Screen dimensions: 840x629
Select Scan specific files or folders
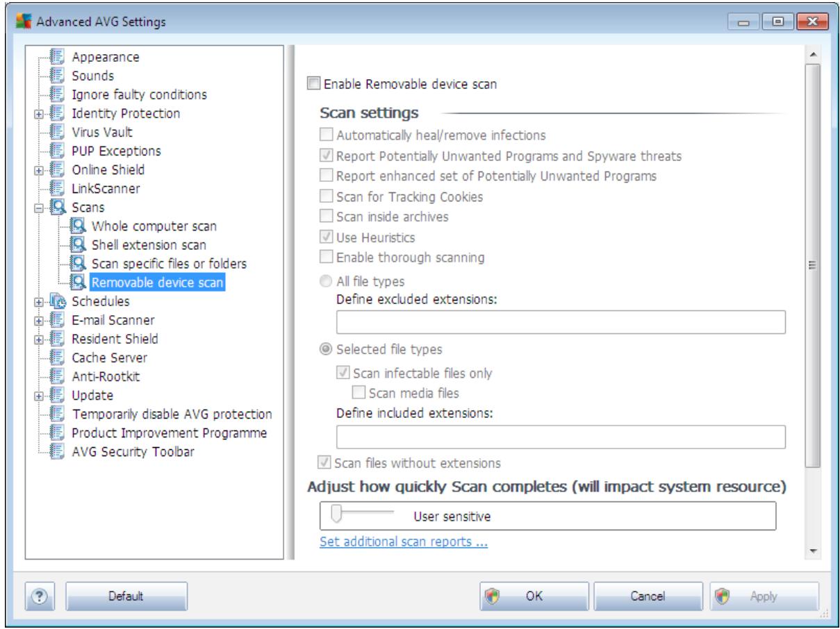169,264
